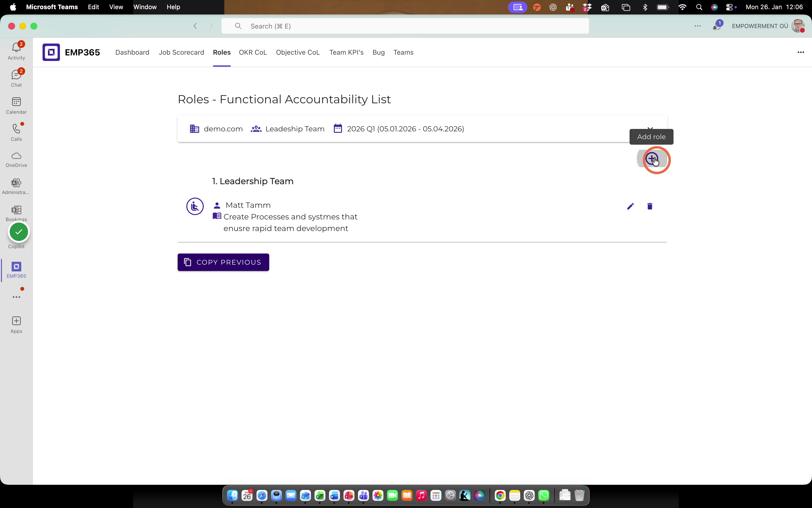812x508 pixels.
Task: Select the demo.com organization filter
Action: coord(216,129)
